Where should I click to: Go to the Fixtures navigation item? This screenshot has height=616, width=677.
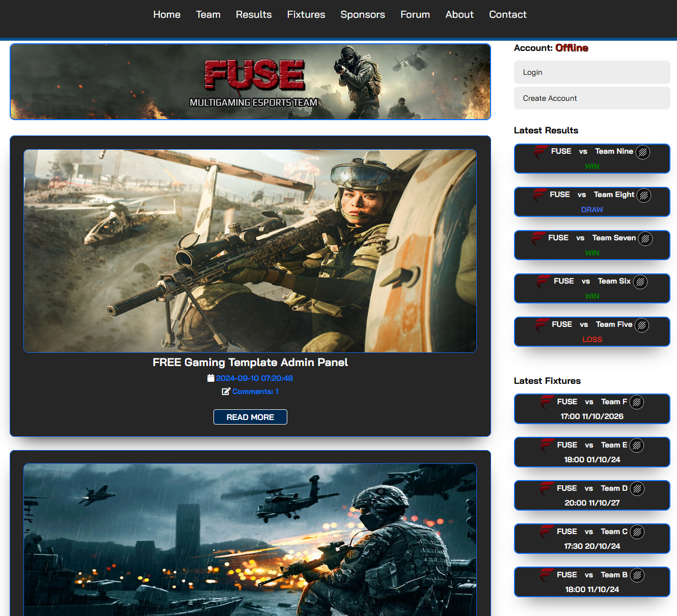(x=306, y=15)
